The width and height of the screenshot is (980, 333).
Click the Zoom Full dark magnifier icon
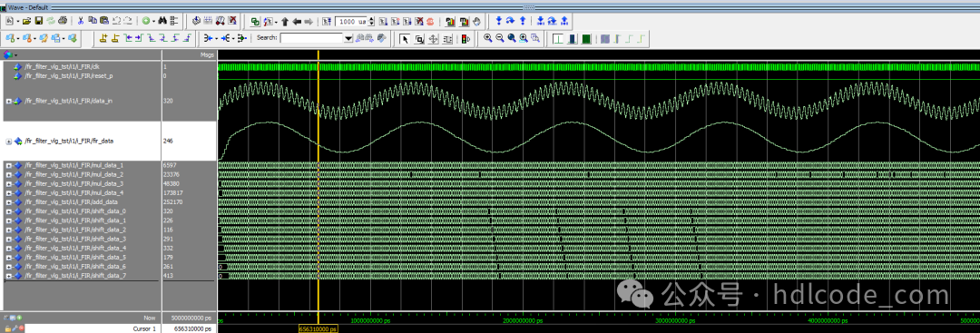[512, 39]
